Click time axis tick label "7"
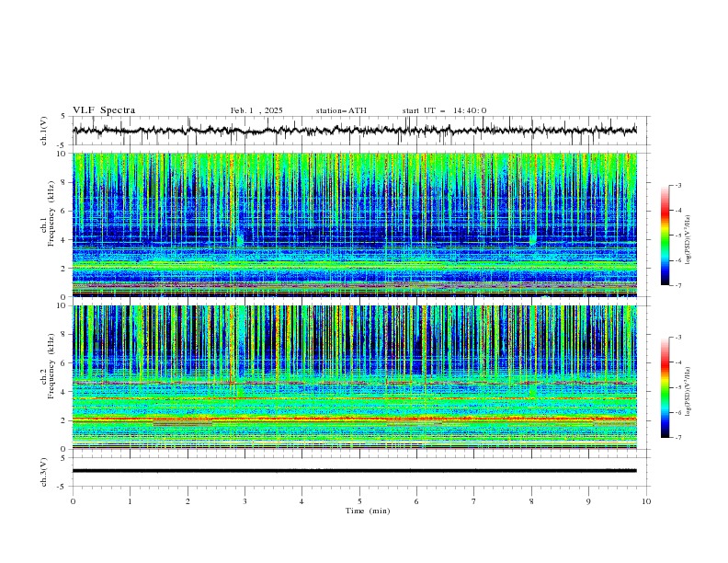This screenshot has width=728, height=563. coord(474,501)
